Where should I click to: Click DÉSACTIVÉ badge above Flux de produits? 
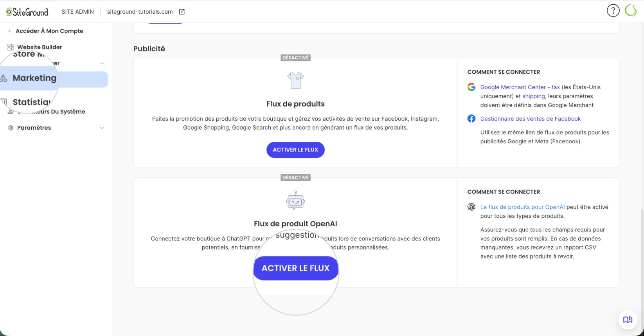(295, 58)
